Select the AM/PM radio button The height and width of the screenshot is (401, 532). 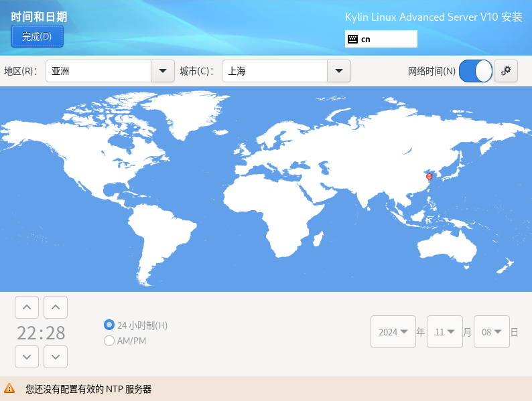pyautogui.click(x=109, y=341)
